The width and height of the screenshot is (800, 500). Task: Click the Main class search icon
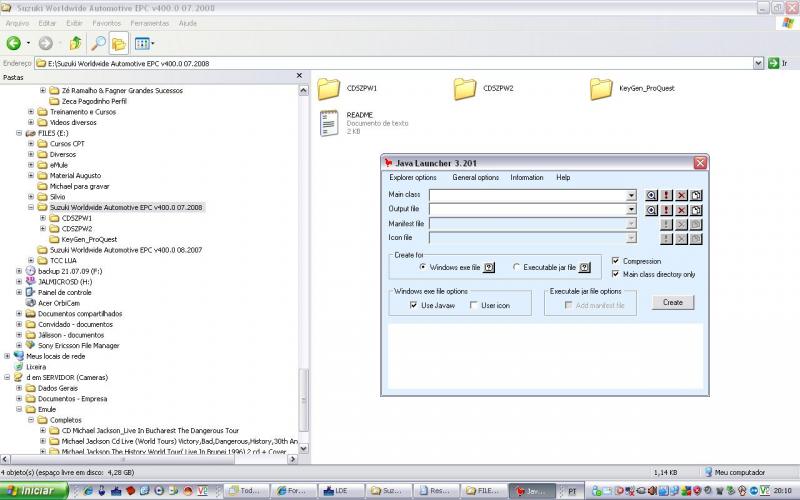pos(651,195)
